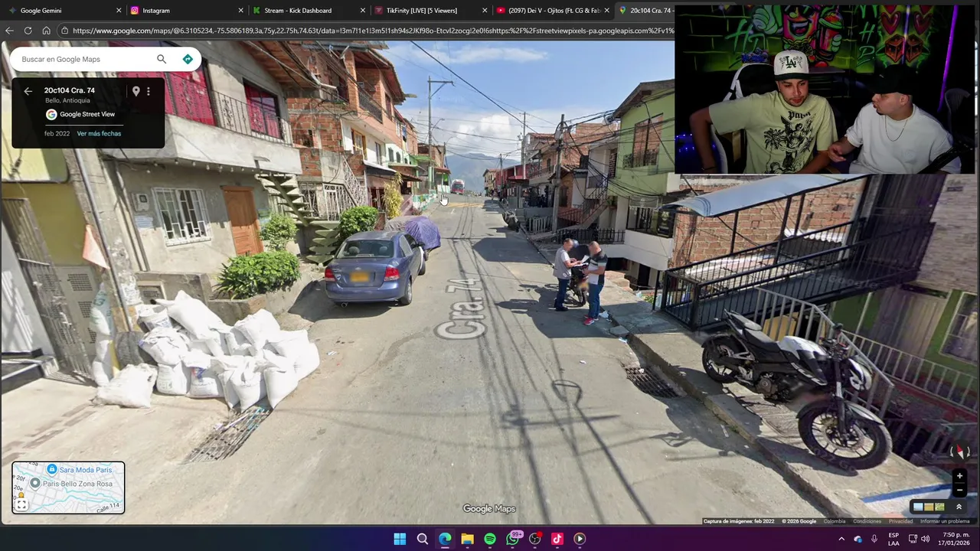Click the 'Google Street View' label
Image resolution: width=980 pixels, height=551 pixels.
click(x=87, y=114)
